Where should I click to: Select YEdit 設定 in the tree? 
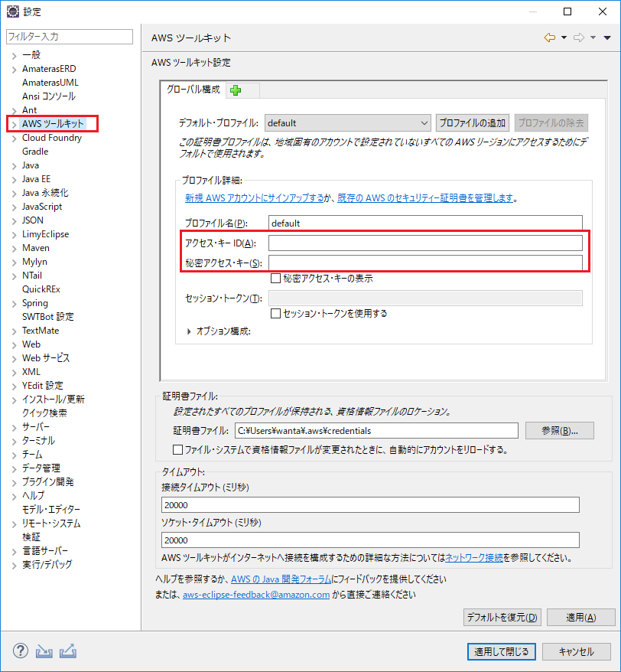click(x=42, y=385)
